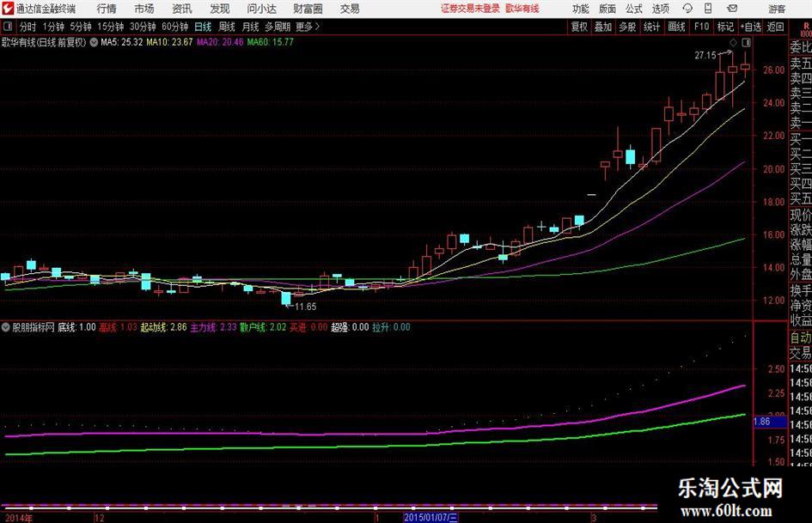Switch to 30分钟 period
This screenshot has width=812, height=523.
coord(143,27)
